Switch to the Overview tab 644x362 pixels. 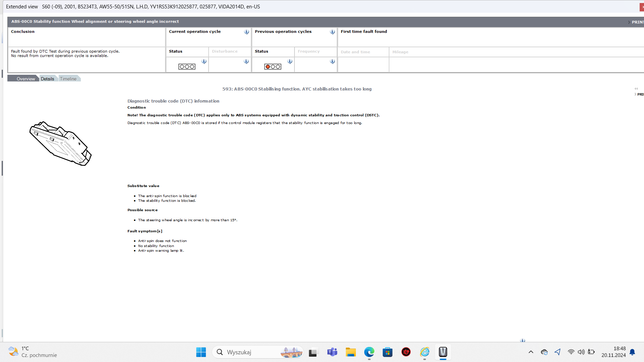[x=25, y=79]
